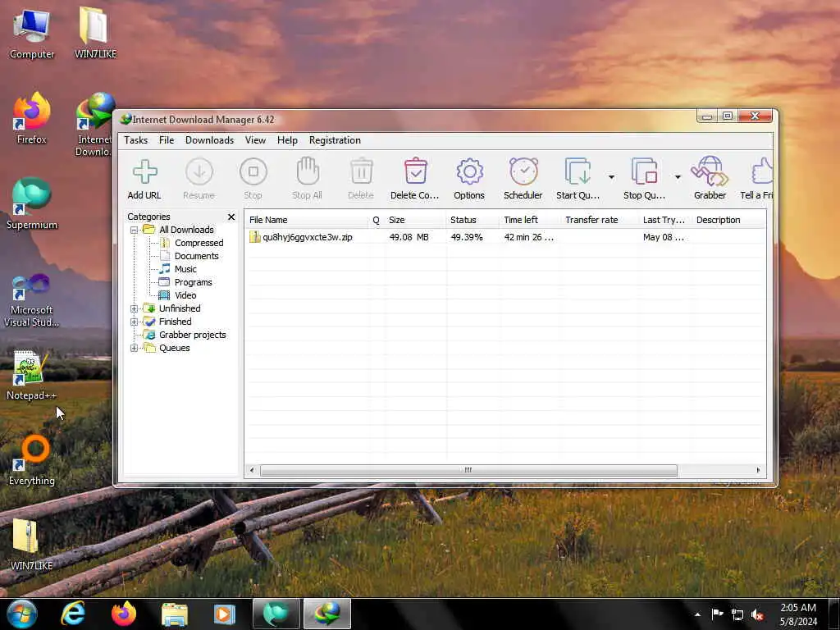The image size is (840, 630).
Task: Select the All Downloads folder
Action: click(x=186, y=230)
